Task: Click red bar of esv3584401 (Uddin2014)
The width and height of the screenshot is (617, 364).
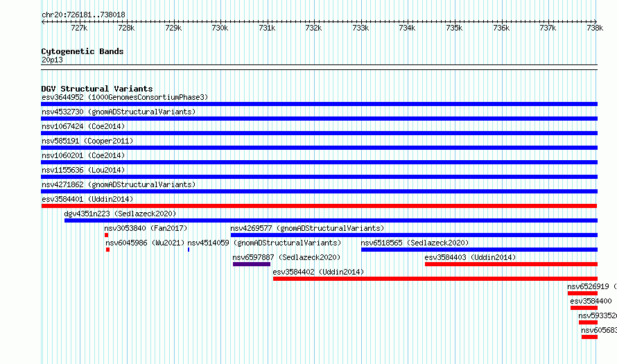Action: click(x=319, y=206)
